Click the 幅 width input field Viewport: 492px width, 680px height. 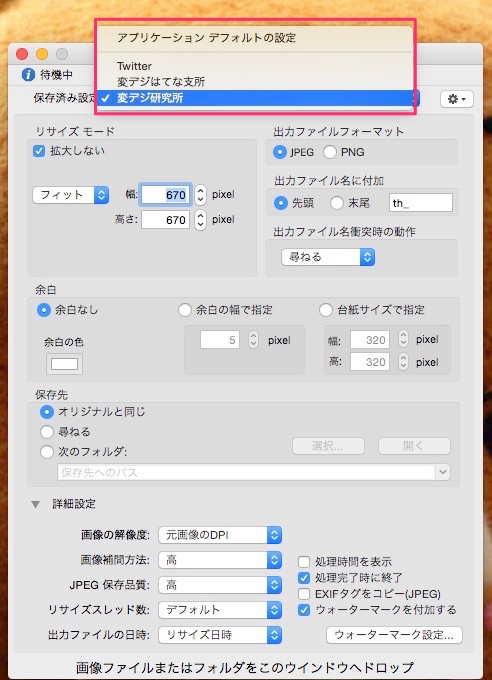165,195
